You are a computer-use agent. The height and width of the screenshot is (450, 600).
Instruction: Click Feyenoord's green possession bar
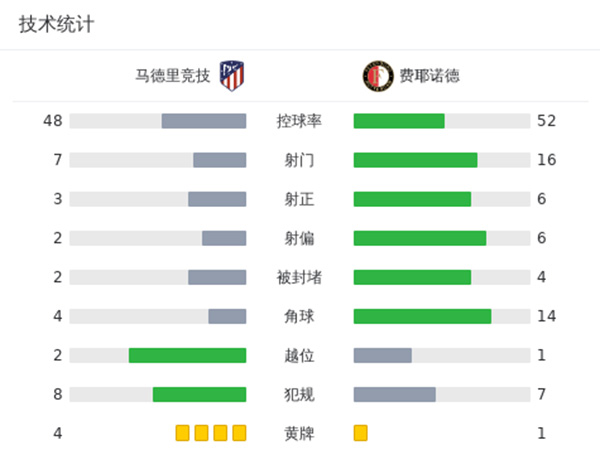[399, 121]
